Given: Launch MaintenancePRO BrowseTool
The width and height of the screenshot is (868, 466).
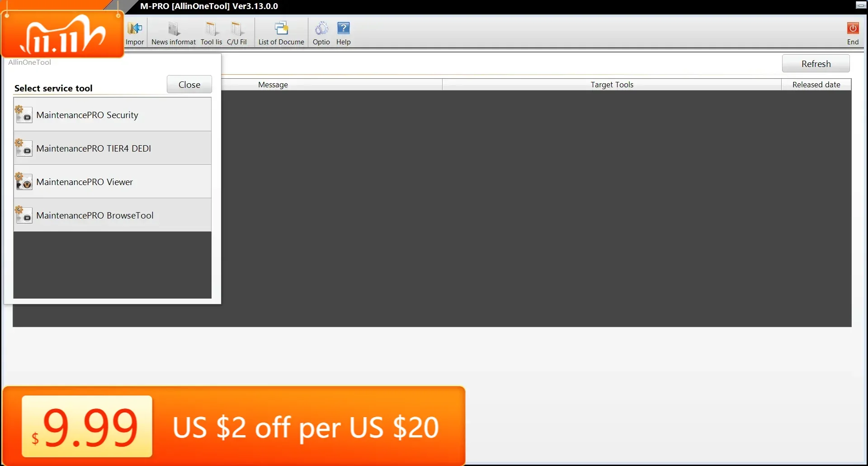Looking at the screenshot, I should tap(113, 215).
